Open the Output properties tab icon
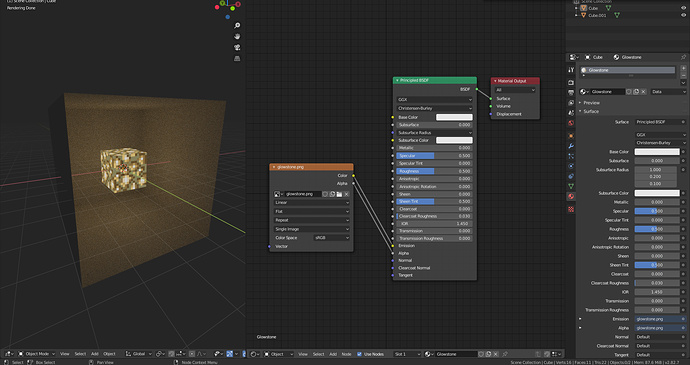This screenshot has width=690, height=365. 571,92
